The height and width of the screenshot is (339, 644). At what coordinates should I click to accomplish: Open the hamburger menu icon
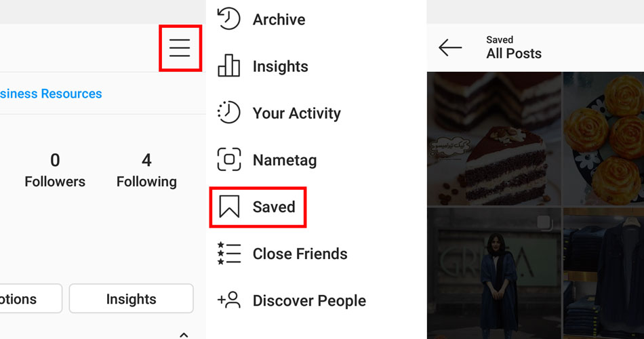click(x=180, y=48)
